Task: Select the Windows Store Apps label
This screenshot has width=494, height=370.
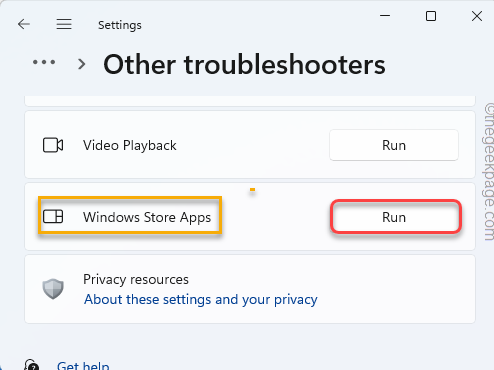Action: point(147,217)
